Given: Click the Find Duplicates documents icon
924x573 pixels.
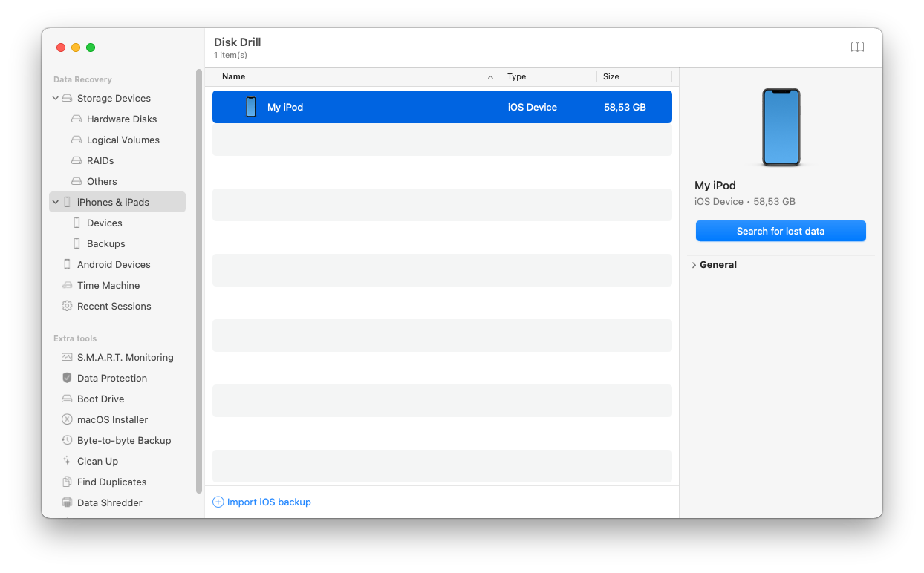Looking at the screenshot, I should point(67,482).
